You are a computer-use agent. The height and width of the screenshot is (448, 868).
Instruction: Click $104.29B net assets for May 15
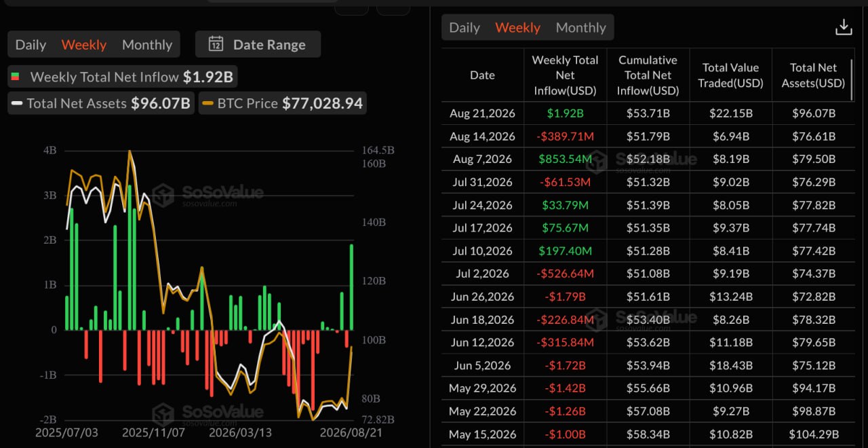(x=813, y=434)
